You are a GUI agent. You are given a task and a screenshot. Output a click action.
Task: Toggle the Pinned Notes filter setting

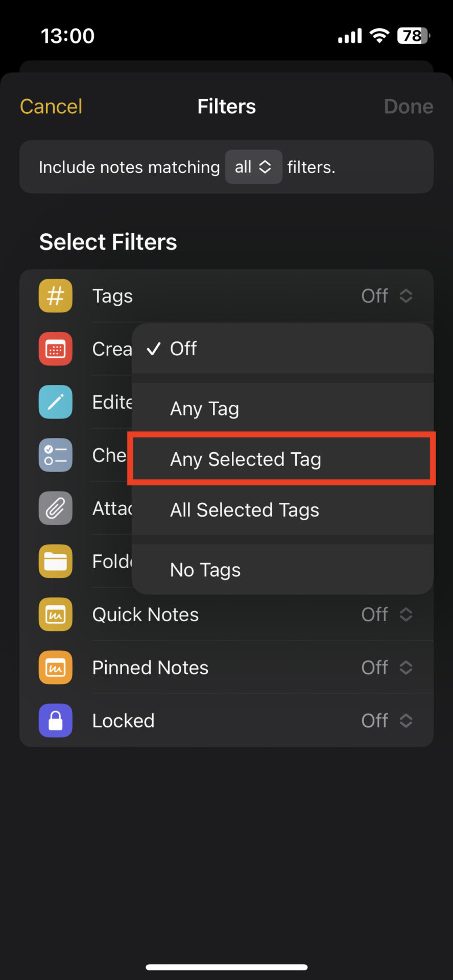tap(388, 667)
